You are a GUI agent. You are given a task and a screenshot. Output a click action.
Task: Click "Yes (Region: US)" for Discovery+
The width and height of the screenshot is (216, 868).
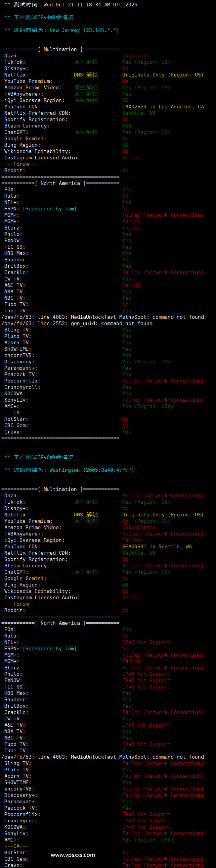click(x=146, y=362)
